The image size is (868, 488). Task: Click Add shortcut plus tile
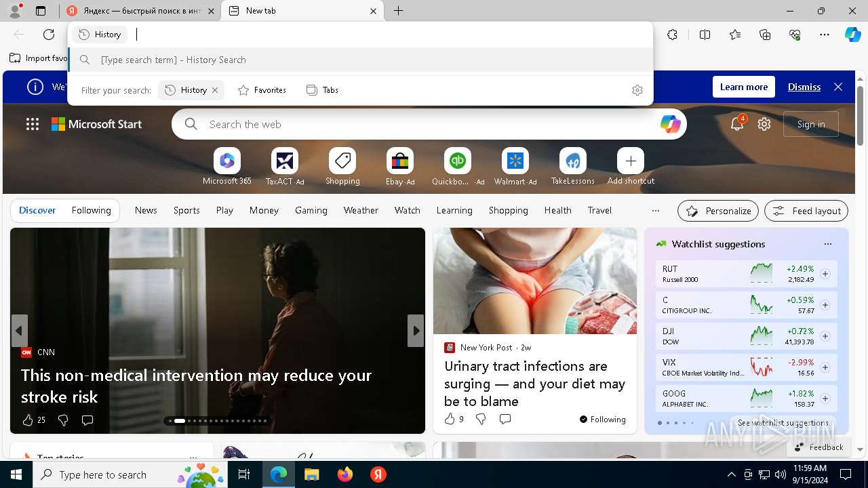(x=631, y=167)
